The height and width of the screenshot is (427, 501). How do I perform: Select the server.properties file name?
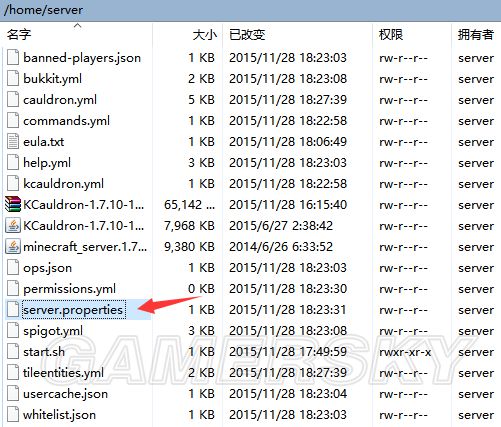click(x=74, y=310)
